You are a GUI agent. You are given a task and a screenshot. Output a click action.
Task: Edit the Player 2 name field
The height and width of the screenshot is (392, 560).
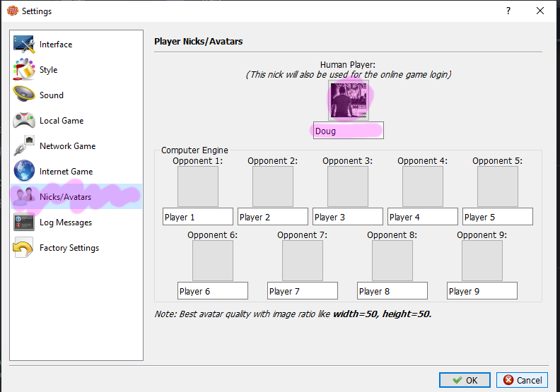coord(273,217)
